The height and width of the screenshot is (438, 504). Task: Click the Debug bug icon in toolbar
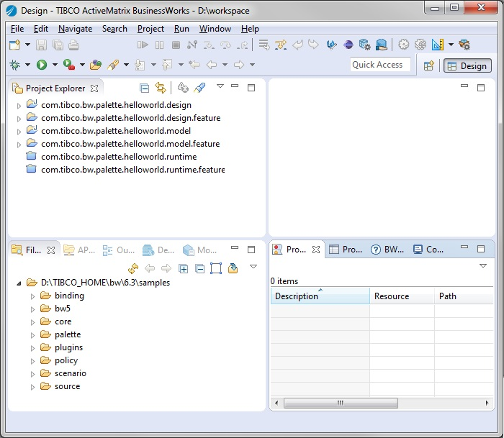click(x=14, y=65)
